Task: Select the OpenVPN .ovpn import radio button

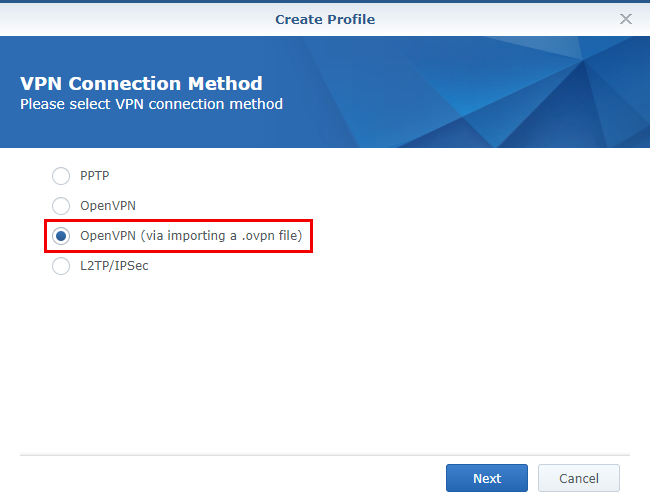Action: click(x=61, y=236)
